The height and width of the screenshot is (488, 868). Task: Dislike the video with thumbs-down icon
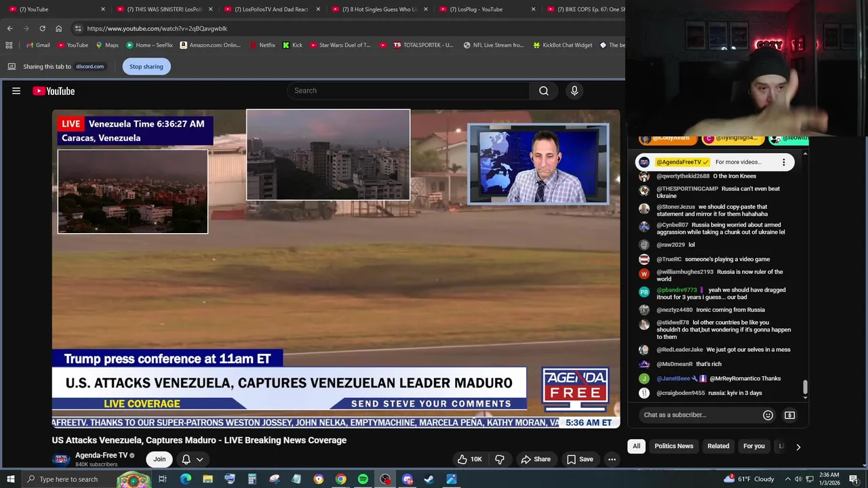click(500, 460)
